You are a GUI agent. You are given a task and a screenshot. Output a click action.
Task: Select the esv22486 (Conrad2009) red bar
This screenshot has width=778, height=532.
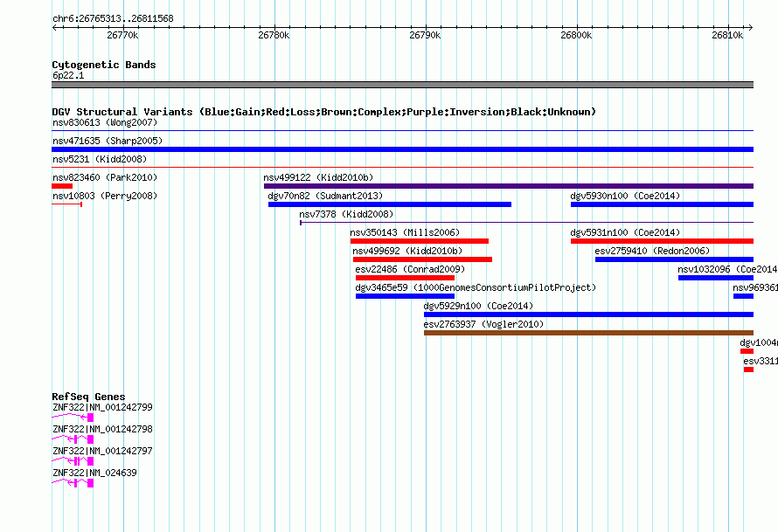[x=405, y=278]
